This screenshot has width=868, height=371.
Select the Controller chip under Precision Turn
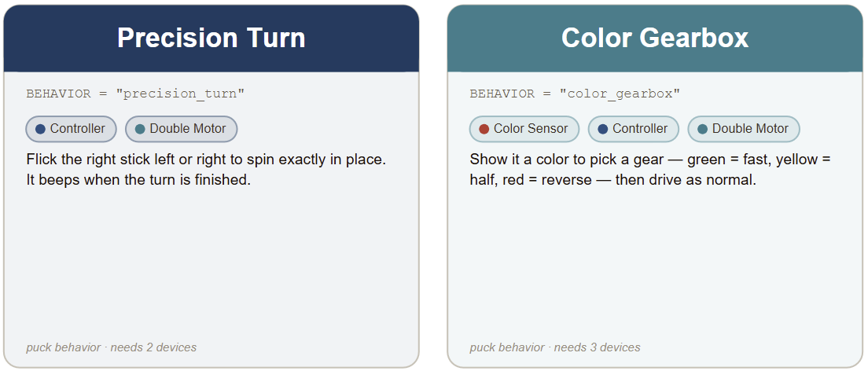point(71,129)
